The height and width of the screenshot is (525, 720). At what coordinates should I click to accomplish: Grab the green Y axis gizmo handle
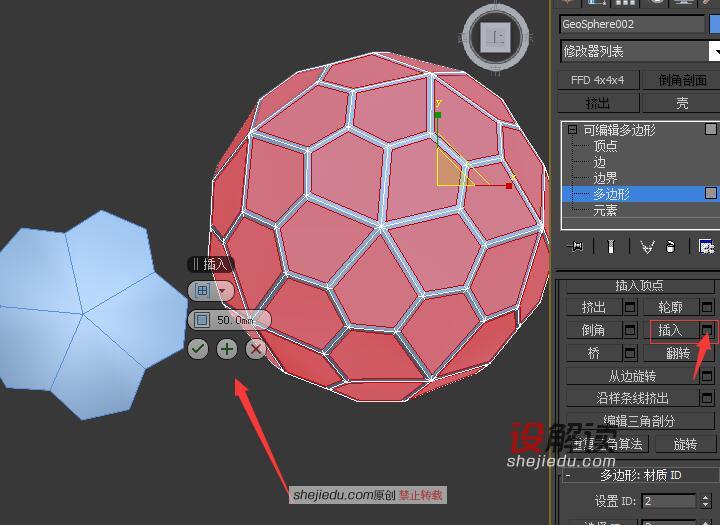click(x=438, y=115)
